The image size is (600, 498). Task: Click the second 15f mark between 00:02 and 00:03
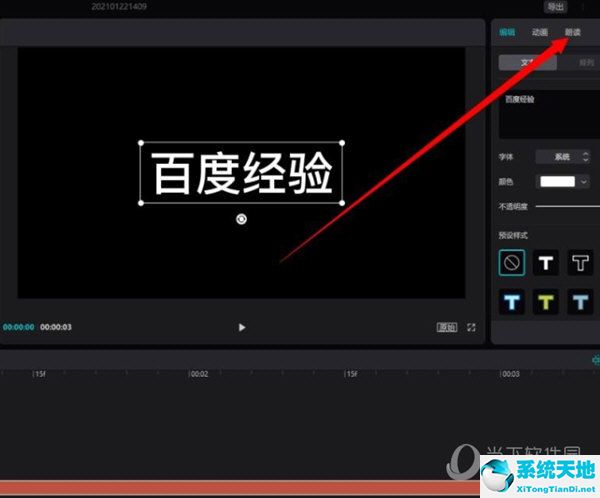pyautogui.click(x=352, y=374)
